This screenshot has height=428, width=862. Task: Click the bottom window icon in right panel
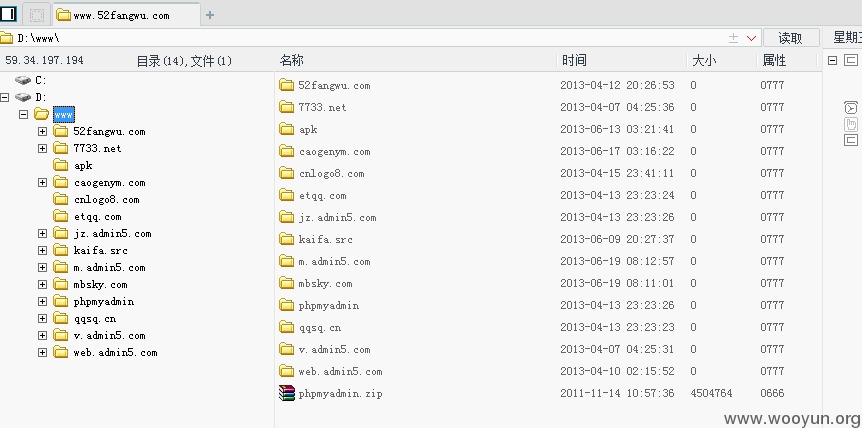[850, 140]
